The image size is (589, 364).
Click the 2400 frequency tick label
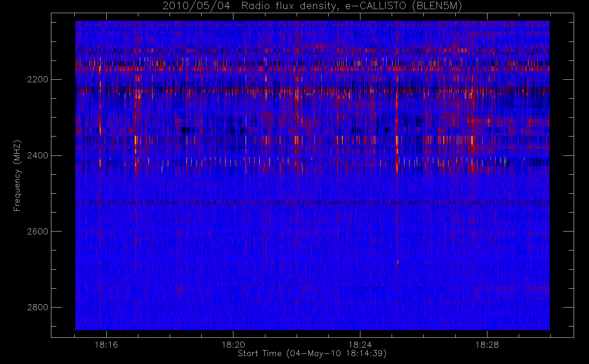tap(37, 155)
